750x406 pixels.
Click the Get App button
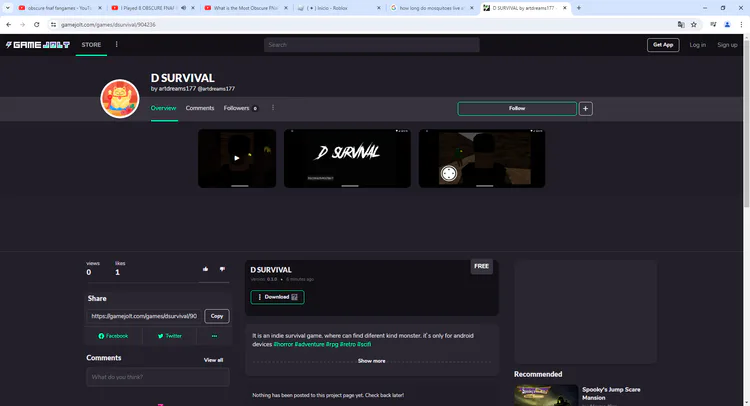(x=663, y=45)
